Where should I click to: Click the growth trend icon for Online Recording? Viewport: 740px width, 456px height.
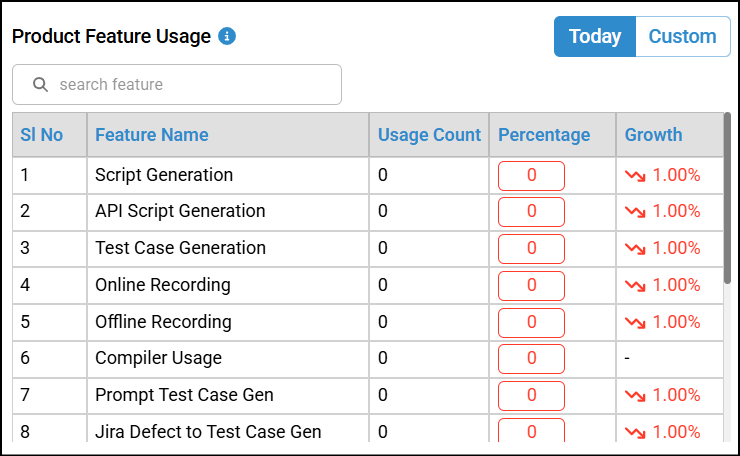pyautogui.click(x=635, y=286)
